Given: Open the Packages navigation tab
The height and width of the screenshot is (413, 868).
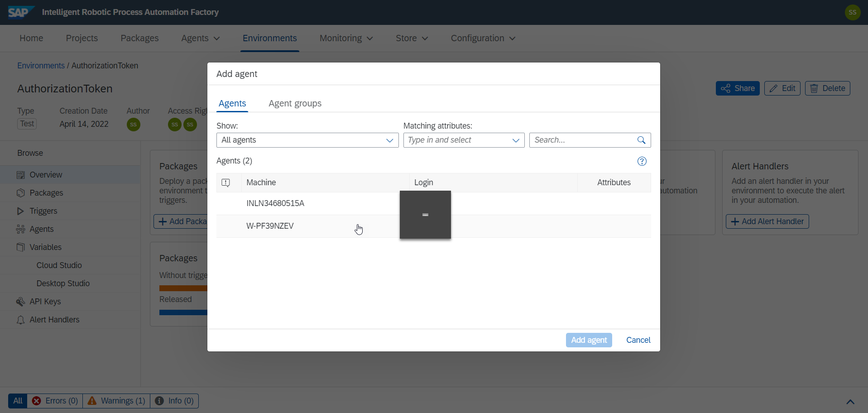Looking at the screenshot, I should 139,38.
